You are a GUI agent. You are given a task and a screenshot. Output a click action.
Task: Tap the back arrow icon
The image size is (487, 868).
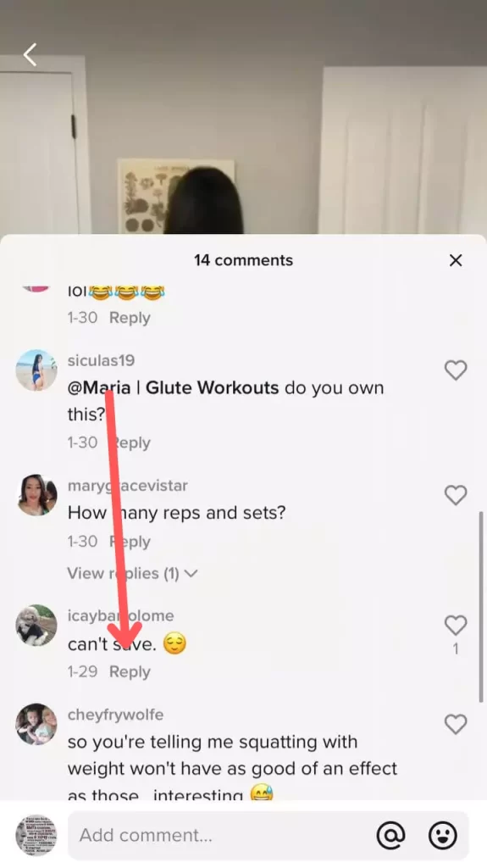[x=30, y=55]
